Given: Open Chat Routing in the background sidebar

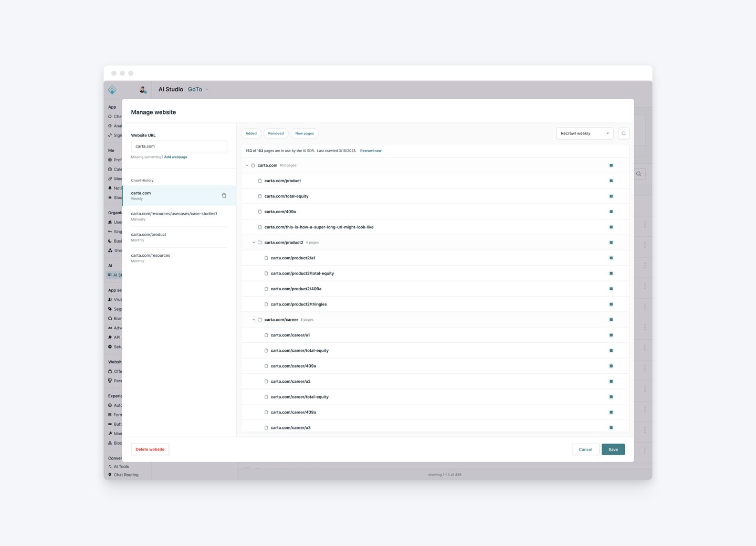Looking at the screenshot, I should click(x=126, y=475).
